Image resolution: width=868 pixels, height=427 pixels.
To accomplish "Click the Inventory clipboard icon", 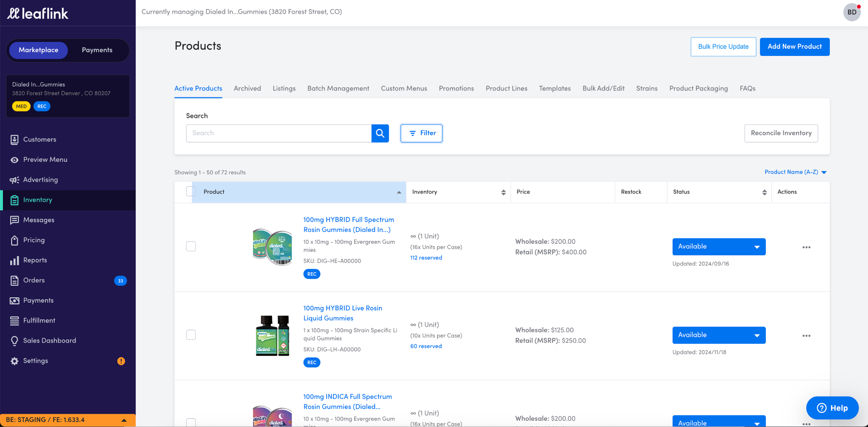I will tap(14, 200).
